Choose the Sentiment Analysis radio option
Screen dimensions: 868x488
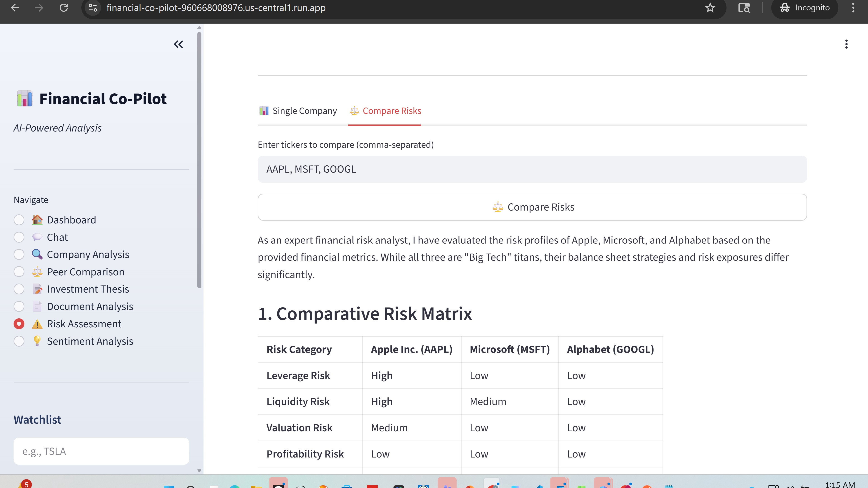coord(19,341)
